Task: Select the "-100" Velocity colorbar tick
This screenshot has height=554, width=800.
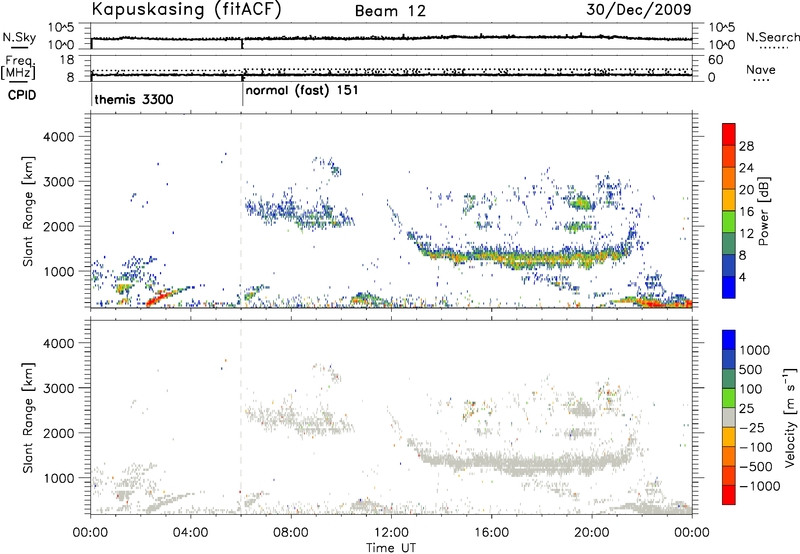Action: (x=755, y=447)
